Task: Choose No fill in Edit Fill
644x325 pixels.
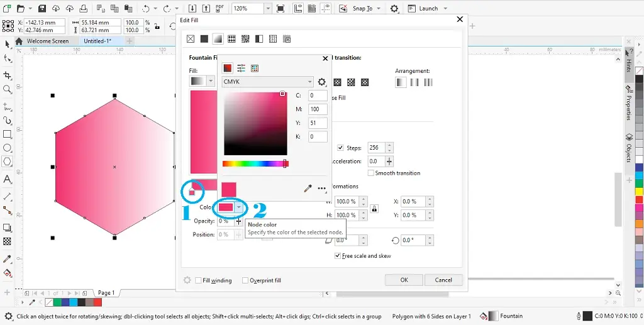Action: (191, 39)
